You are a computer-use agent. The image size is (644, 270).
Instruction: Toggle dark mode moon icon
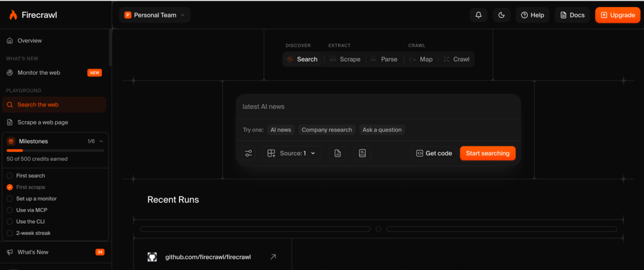pyautogui.click(x=501, y=15)
